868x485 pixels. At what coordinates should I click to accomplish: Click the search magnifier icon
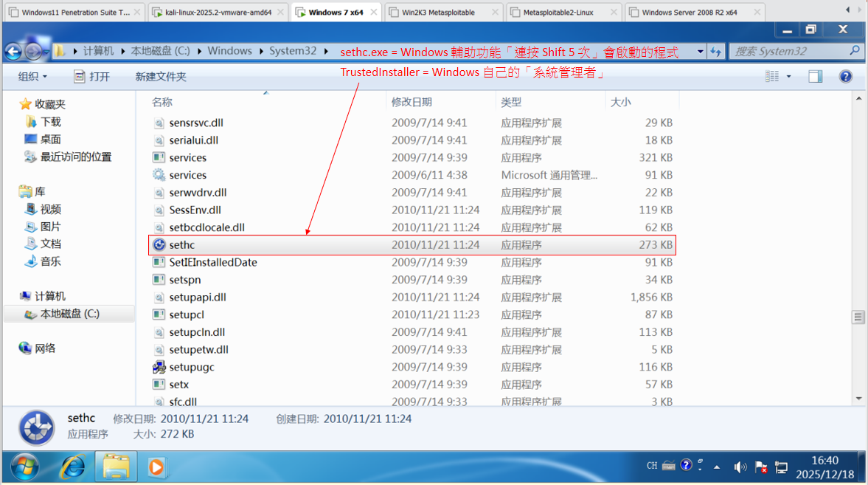pos(854,51)
